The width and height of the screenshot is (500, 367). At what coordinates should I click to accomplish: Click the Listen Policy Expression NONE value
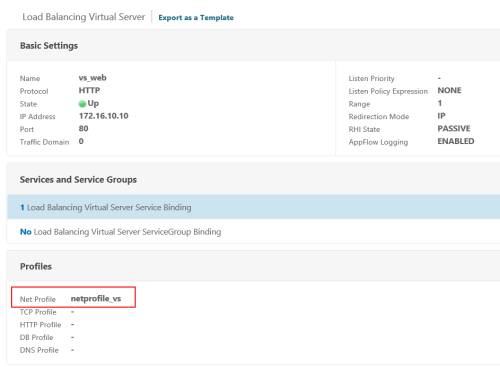tap(449, 91)
